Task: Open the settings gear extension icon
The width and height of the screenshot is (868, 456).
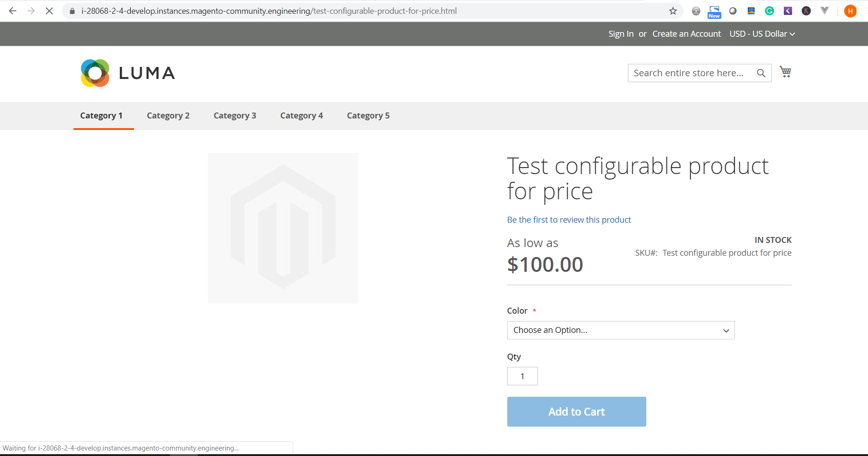Action: click(696, 11)
